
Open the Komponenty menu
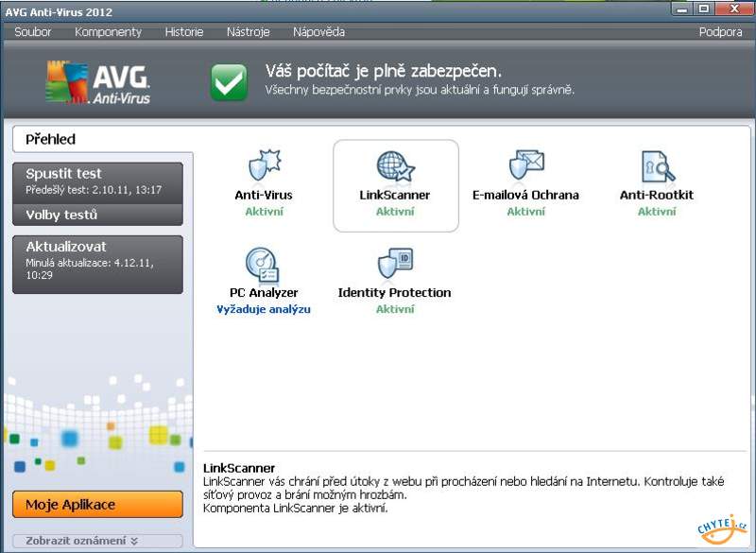(108, 32)
